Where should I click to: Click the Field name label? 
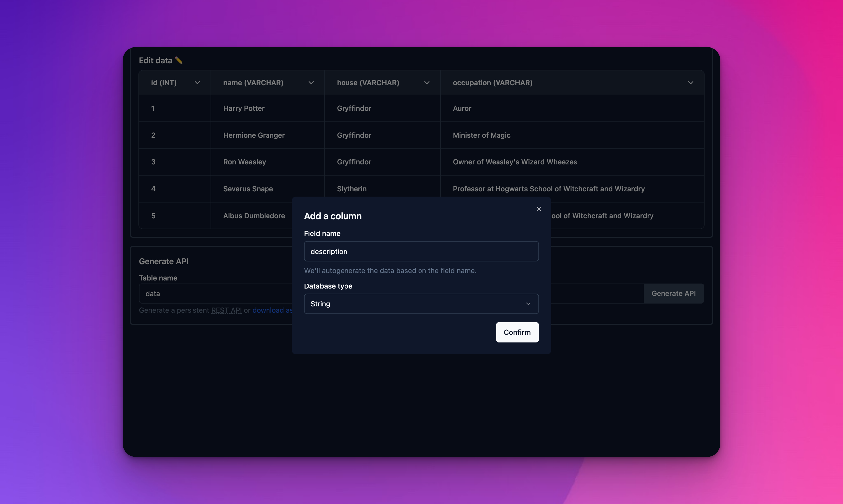point(322,234)
